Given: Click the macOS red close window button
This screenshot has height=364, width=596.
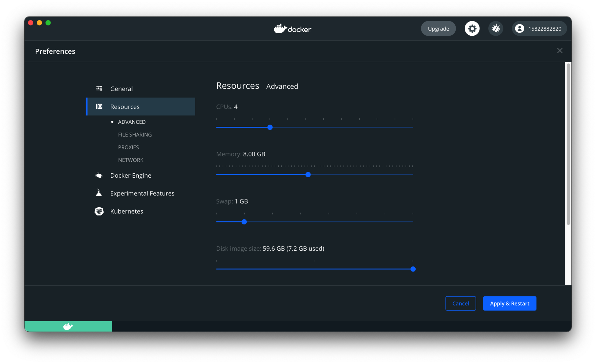Looking at the screenshot, I should click(x=31, y=23).
